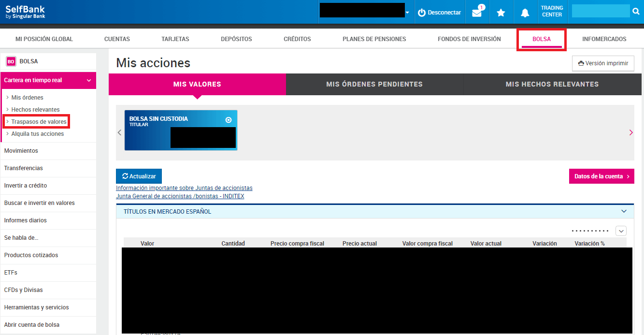Open the mail inbox envelope icon
This screenshot has width=644, height=335.
(477, 13)
